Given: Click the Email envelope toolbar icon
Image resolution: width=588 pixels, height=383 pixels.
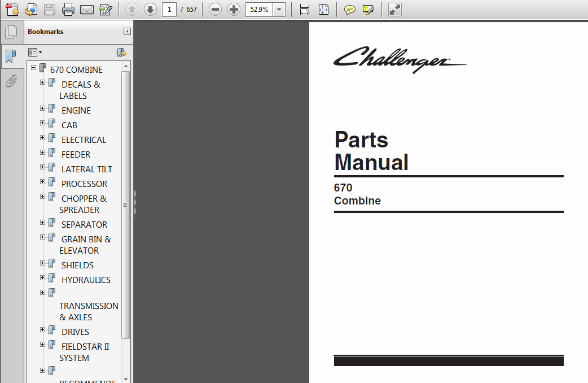Looking at the screenshot, I should 87,10.
